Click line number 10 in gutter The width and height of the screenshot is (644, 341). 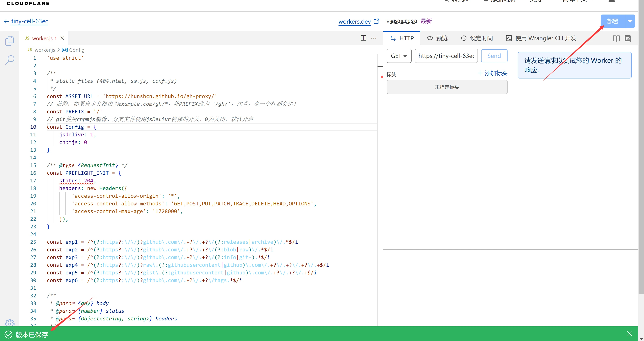point(33,127)
